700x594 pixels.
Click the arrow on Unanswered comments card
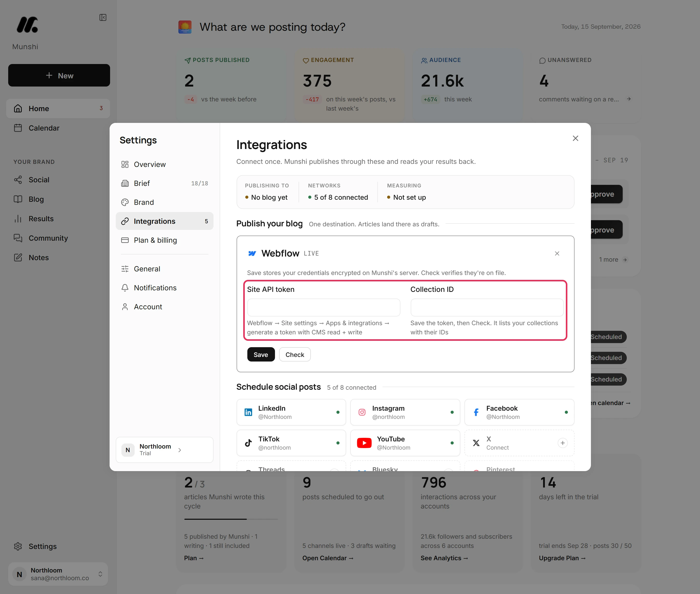pyautogui.click(x=629, y=99)
